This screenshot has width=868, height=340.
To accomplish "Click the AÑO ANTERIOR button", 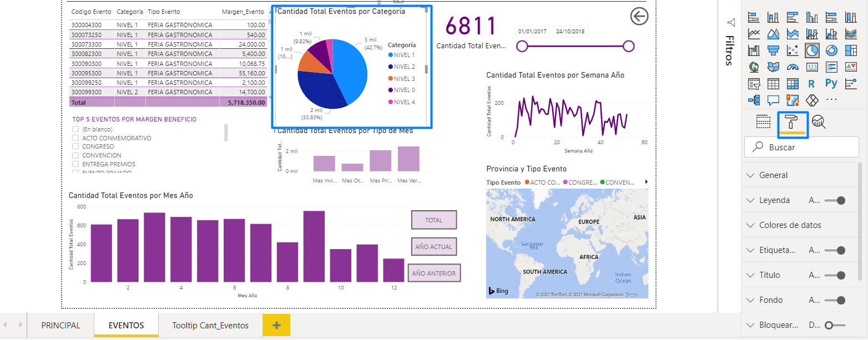I will 434,272.
